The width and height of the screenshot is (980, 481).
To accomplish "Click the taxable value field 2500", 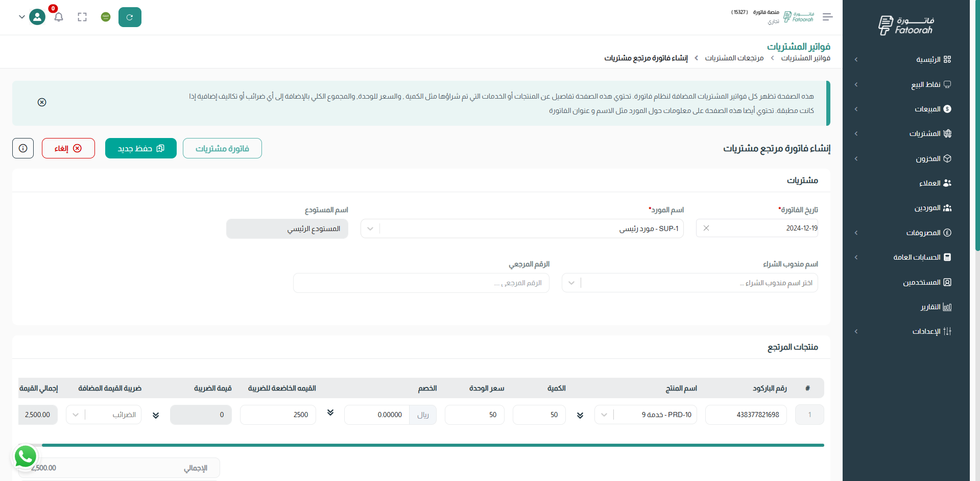I will click(278, 415).
